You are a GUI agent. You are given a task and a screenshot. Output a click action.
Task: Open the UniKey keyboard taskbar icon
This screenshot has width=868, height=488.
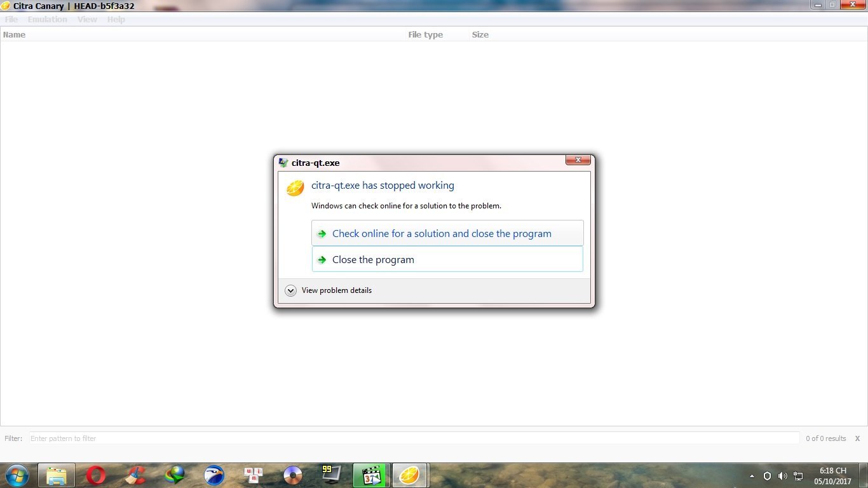point(254,475)
